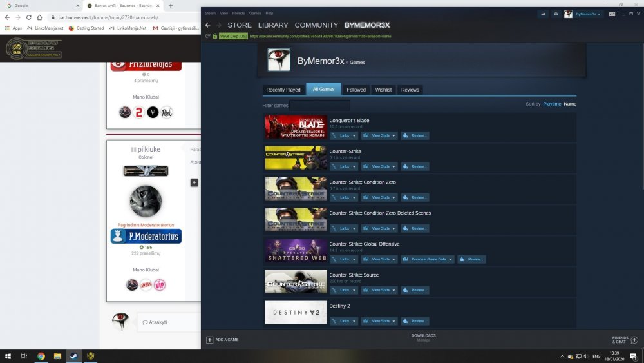Screen dimensions: 644x363
Task: Open Friends & Chat icon
Action: coord(634,339)
